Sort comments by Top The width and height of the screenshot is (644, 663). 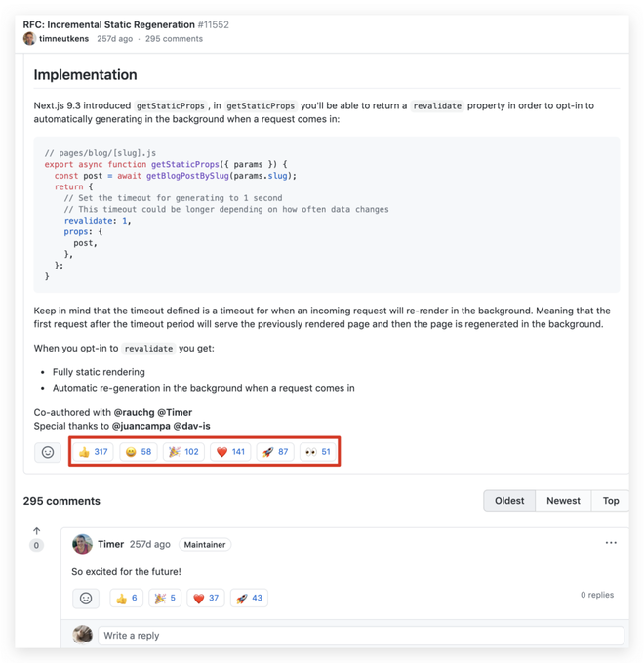tap(611, 501)
